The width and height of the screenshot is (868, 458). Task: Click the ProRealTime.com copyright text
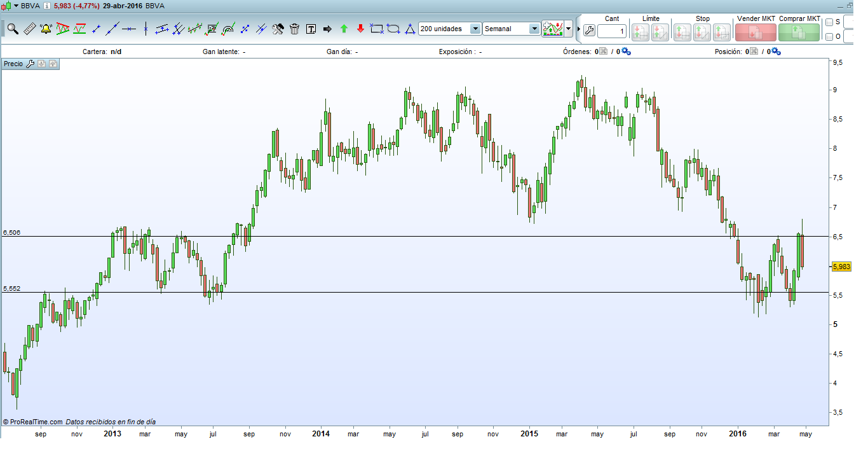(32, 422)
